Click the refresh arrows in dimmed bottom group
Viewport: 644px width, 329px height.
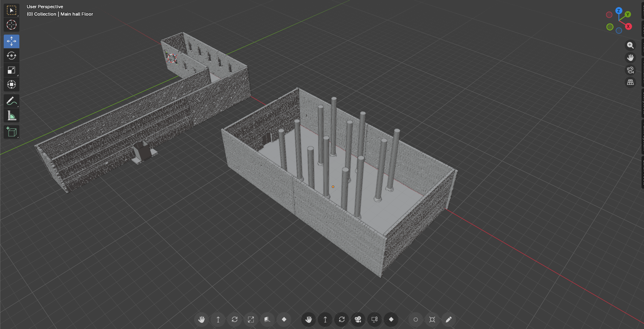pyautogui.click(x=234, y=320)
